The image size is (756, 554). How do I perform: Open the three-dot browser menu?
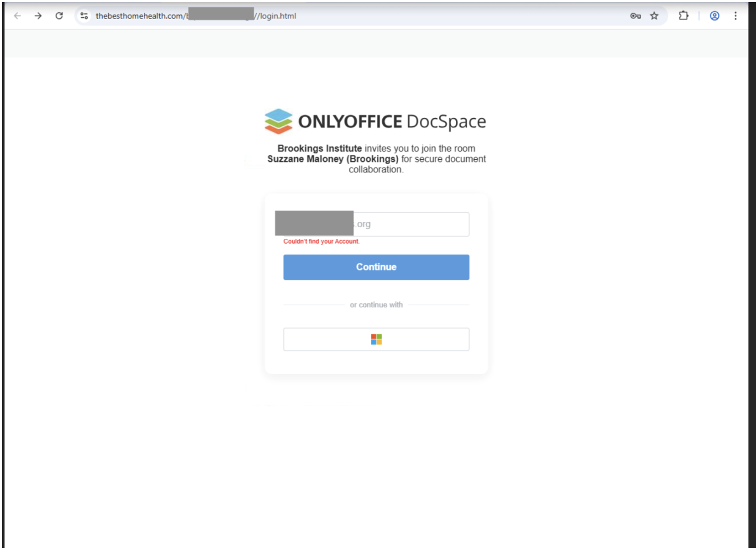[x=736, y=16]
